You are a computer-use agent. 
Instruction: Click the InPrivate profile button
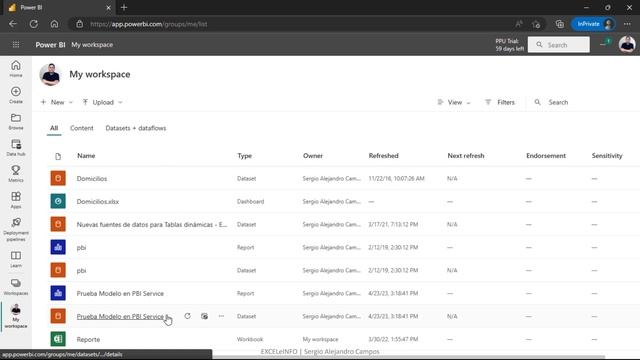tap(593, 24)
